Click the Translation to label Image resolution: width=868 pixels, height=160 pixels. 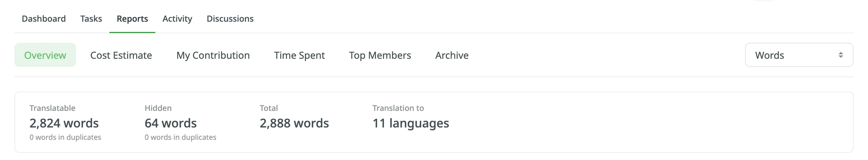[x=398, y=108]
